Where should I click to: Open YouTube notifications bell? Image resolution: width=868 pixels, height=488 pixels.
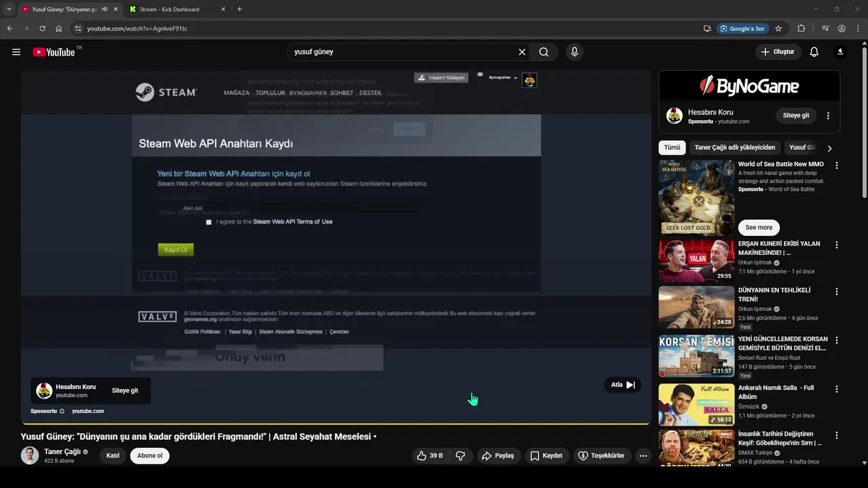point(814,52)
